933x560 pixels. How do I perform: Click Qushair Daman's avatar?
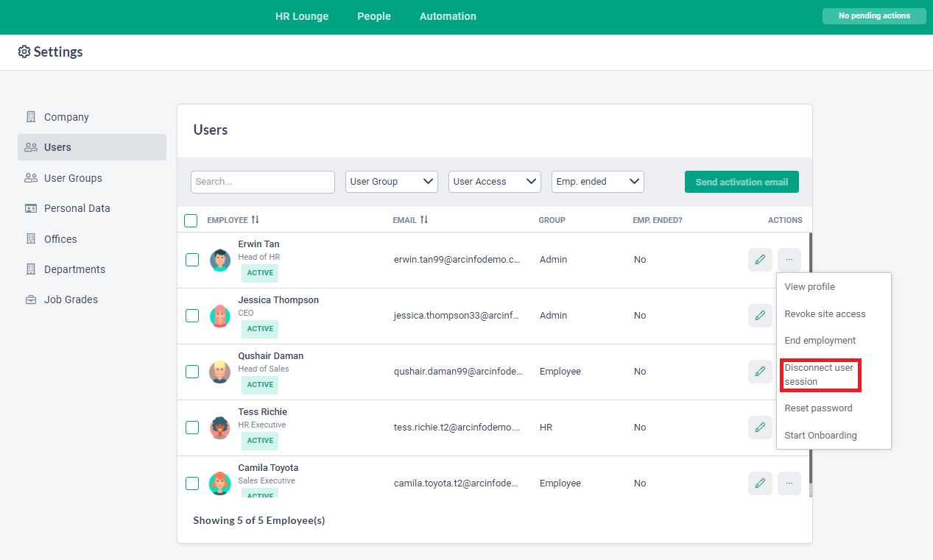tap(219, 372)
